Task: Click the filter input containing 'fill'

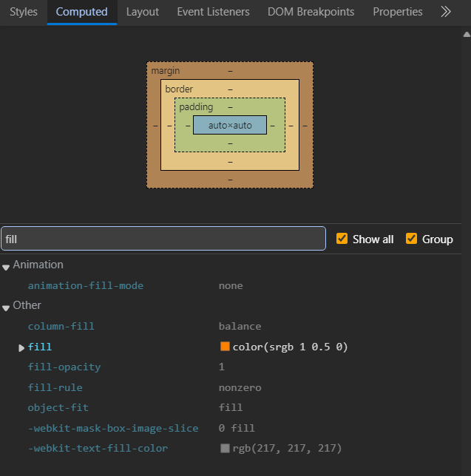Action: coord(163,239)
